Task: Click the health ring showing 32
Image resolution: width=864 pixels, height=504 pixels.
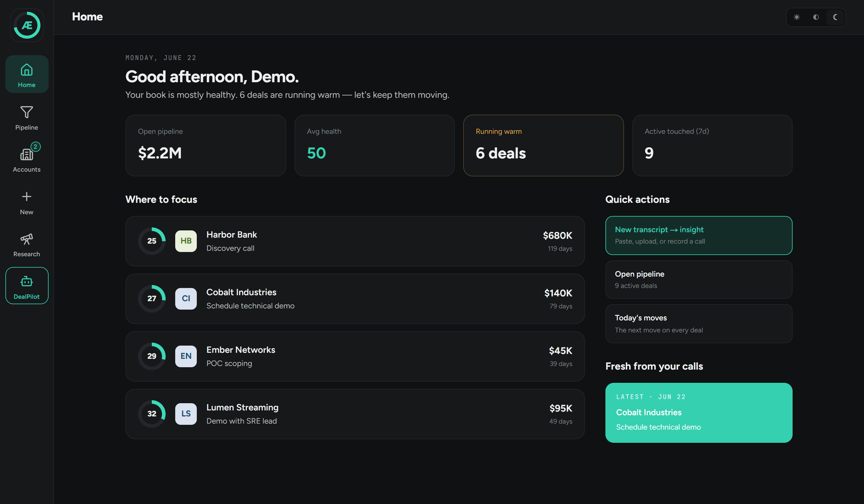Action: click(152, 414)
